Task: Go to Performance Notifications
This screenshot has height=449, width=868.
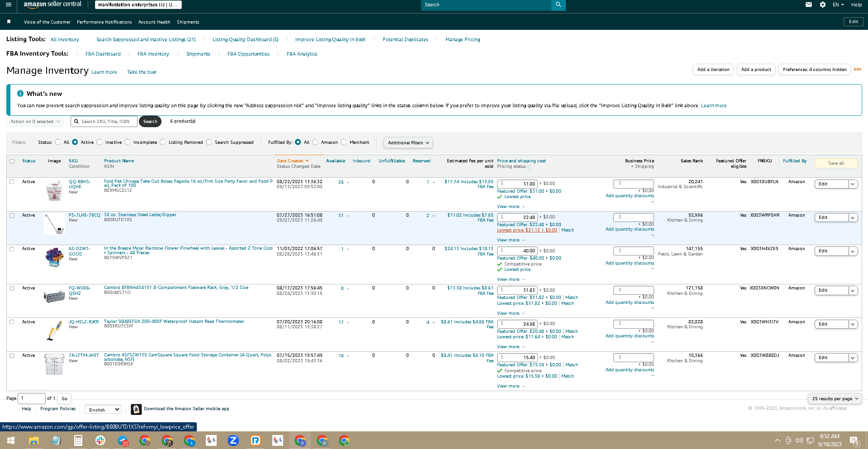Action: coord(104,22)
